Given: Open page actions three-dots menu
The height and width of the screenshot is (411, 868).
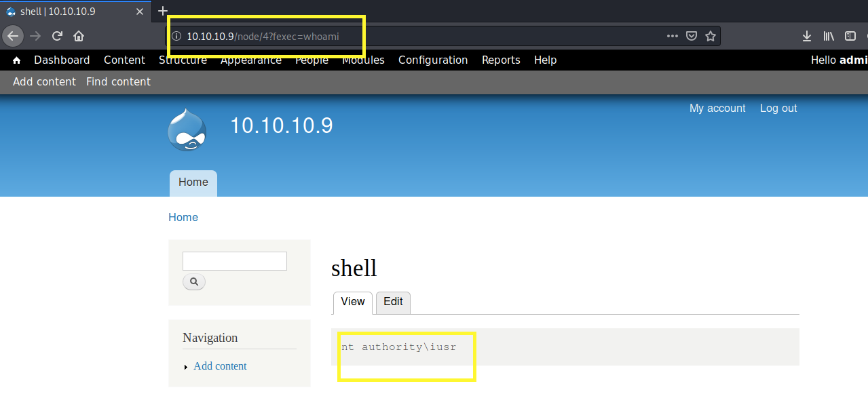Looking at the screenshot, I should pos(672,36).
